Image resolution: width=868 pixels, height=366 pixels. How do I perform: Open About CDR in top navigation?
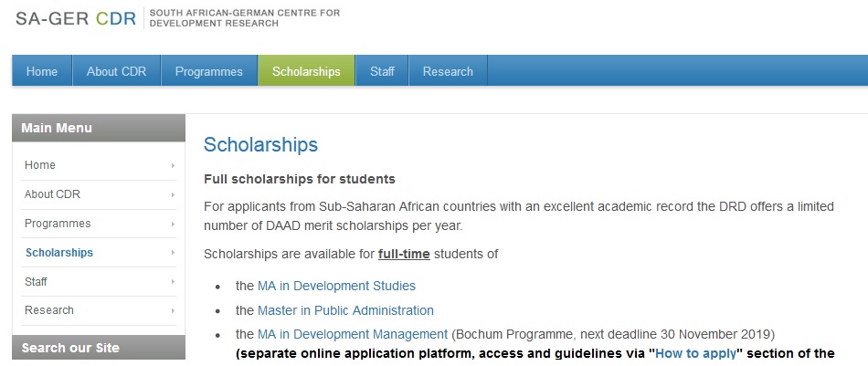point(116,71)
